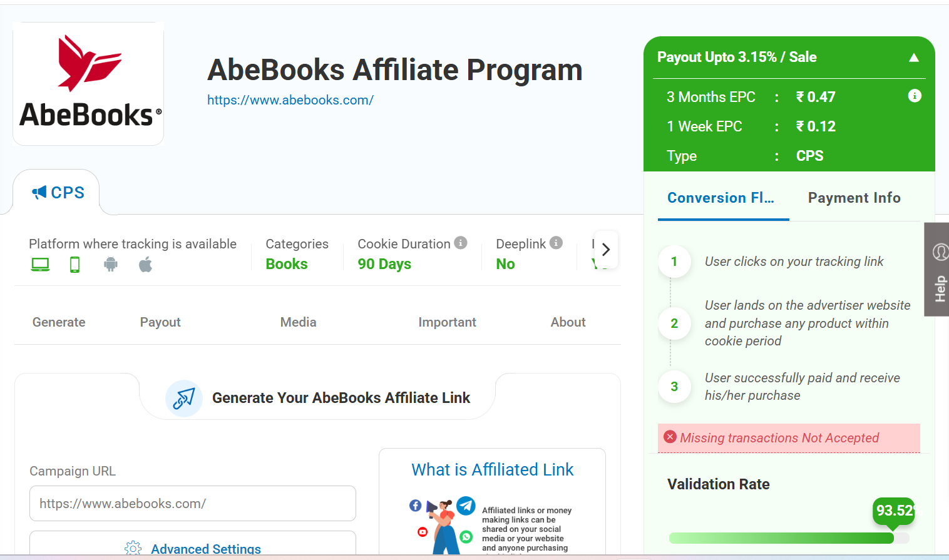Screen dimensions: 949x560
Task: Open the About tab
Action: click(568, 322)
